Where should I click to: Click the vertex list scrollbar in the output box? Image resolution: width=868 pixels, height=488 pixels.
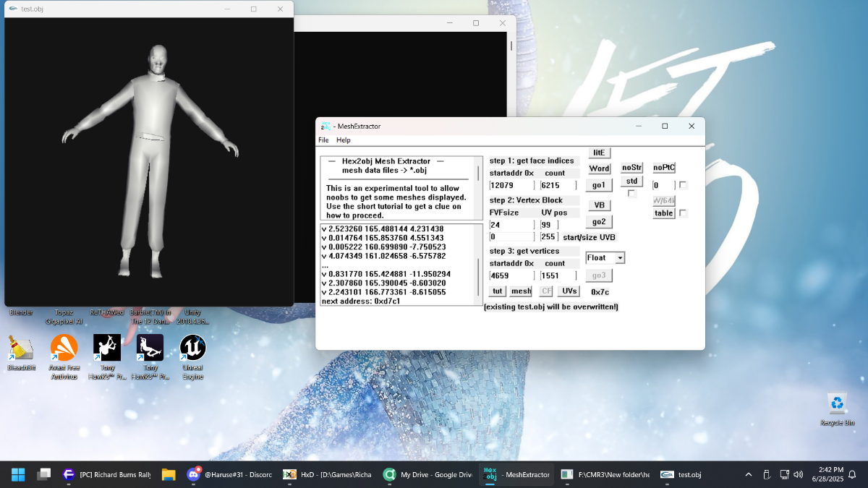tap(478, 264)
